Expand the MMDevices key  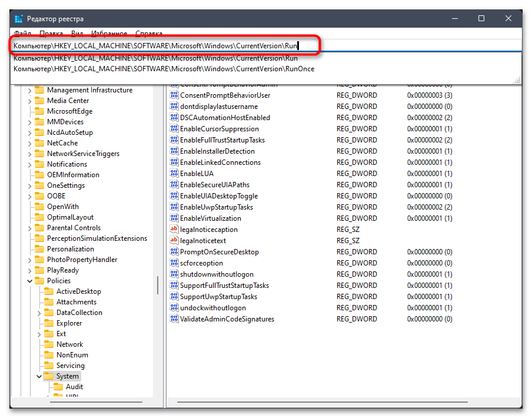(29, 122)
